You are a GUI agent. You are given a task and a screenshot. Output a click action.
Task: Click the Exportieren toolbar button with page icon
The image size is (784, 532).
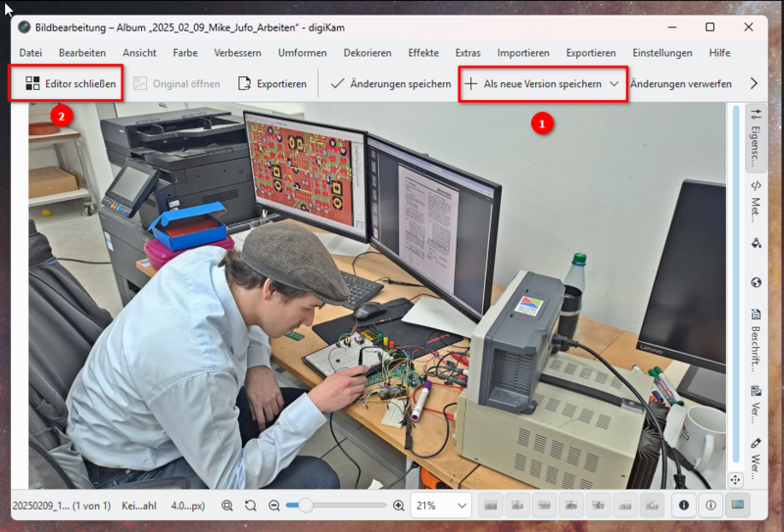point(272,83)
